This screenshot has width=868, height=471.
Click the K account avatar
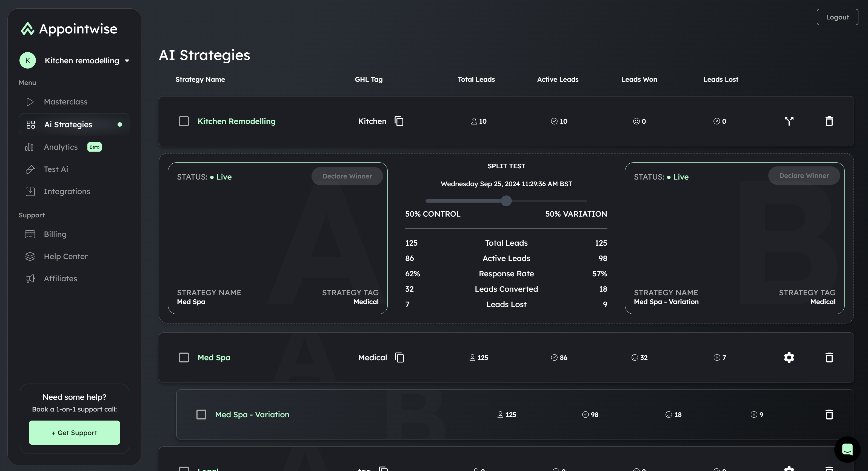[x=28, y=60]
